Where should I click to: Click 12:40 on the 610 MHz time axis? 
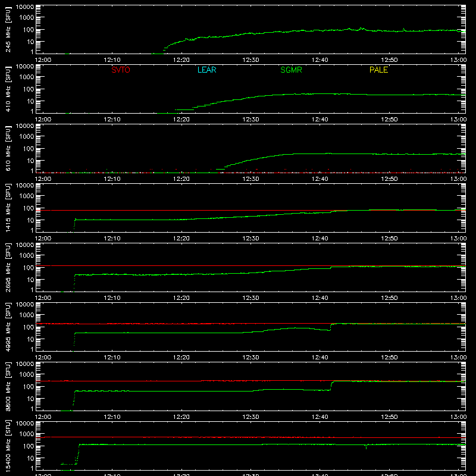click(320, 179)
